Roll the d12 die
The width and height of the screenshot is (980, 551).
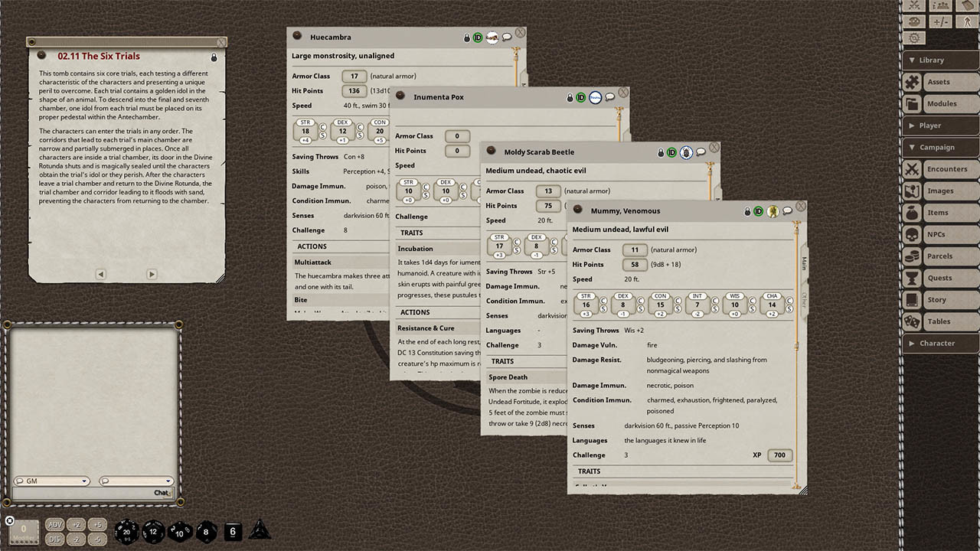tap(153, 533)
